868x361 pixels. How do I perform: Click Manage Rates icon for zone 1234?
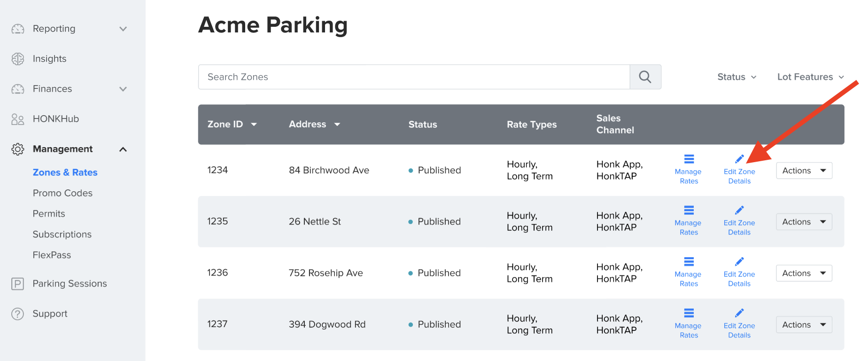[689, 159]
